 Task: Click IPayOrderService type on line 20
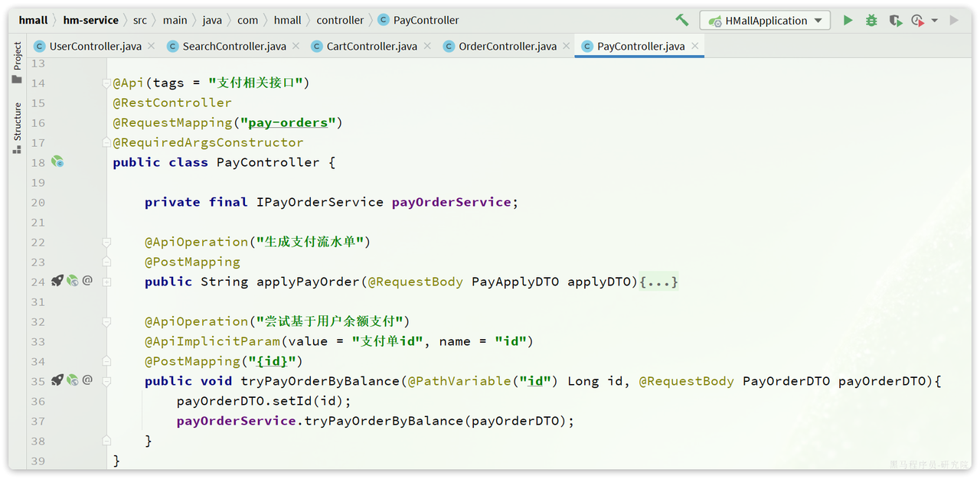click(x=320, y=202)
